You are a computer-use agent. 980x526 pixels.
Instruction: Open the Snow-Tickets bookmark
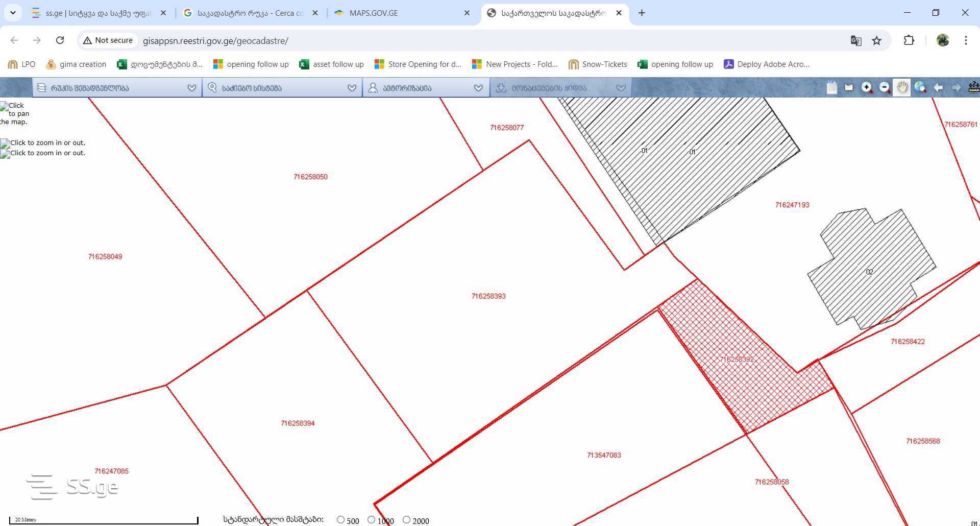click(598, 64)
